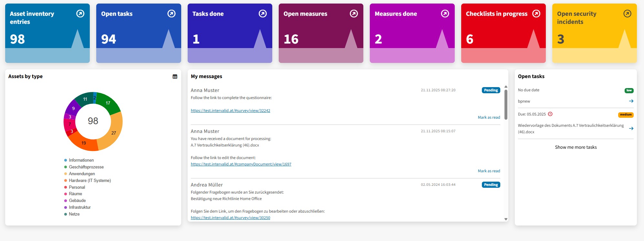The width and height of the screenshot is (644, 241).
Task: Select the pink donut segment labeled 7
Action: coord(69,124)
